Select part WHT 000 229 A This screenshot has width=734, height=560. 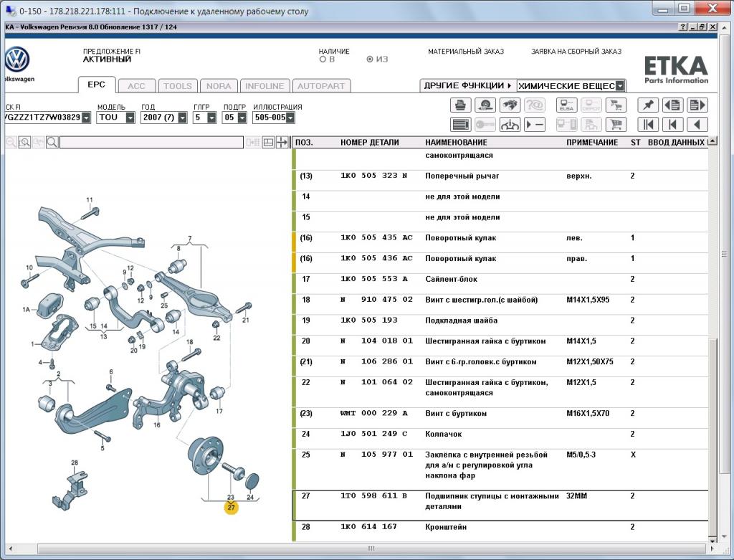[374, 414]
